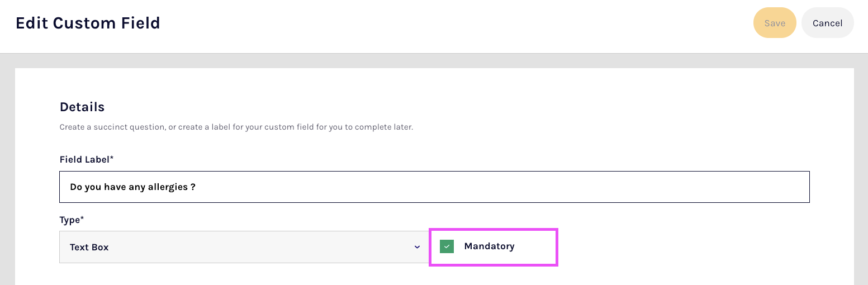Click the small down-arrow icon next to Text Box
The height and width of the screenshot is (285, 868).
[417, 247]
